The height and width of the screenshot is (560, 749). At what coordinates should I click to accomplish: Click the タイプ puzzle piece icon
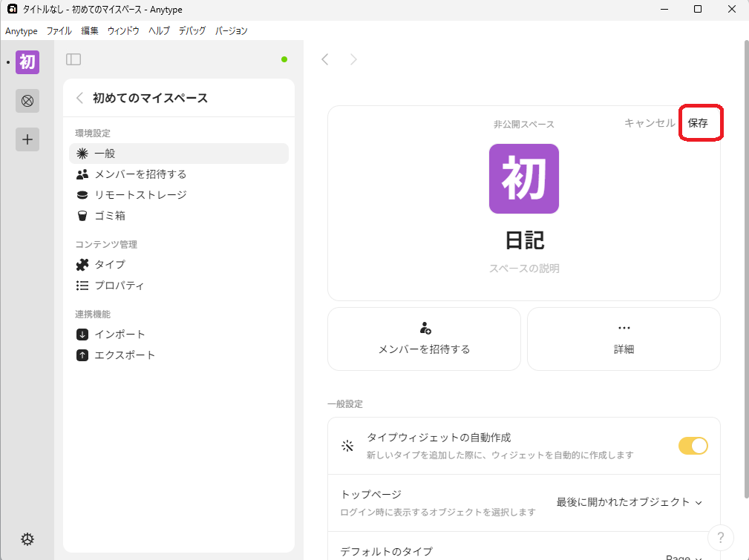pos(82,265)
